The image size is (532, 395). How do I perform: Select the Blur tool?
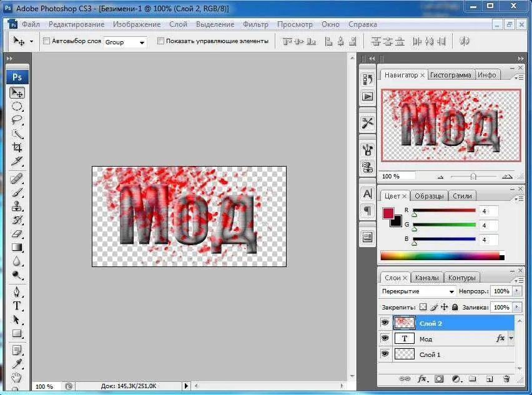pos(17,261)
